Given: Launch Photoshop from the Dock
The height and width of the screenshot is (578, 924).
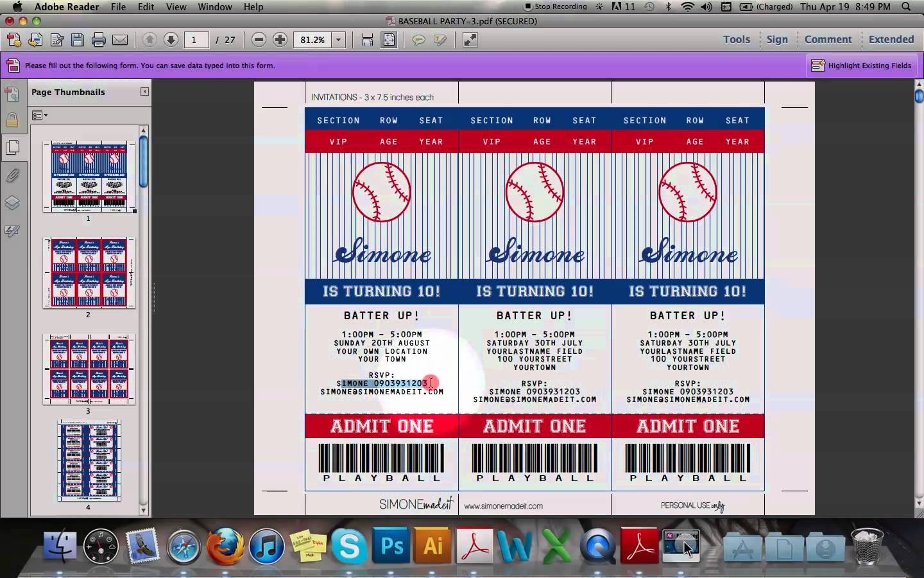Looking at the screenshot, I should [390, 547].
